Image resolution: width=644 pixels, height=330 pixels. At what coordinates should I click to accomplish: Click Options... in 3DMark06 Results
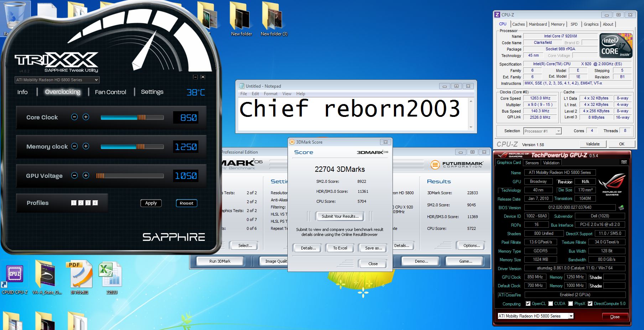point(472,246)
